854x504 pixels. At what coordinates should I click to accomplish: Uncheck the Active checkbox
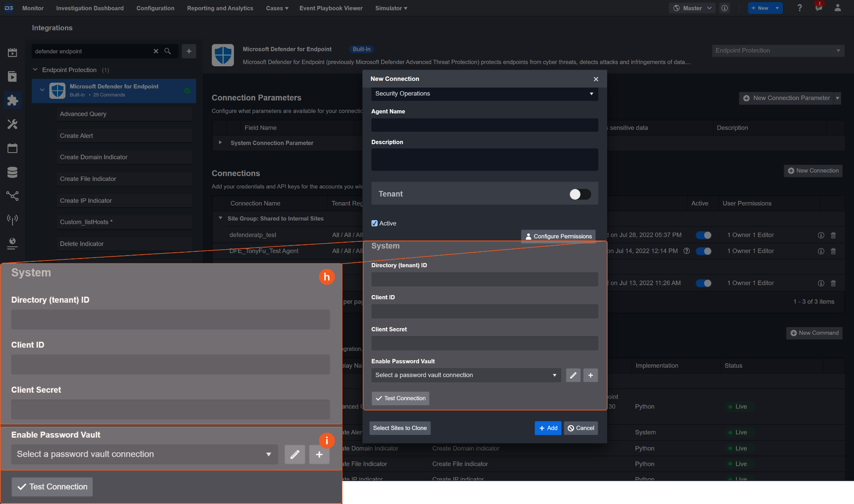coord(374,223)
